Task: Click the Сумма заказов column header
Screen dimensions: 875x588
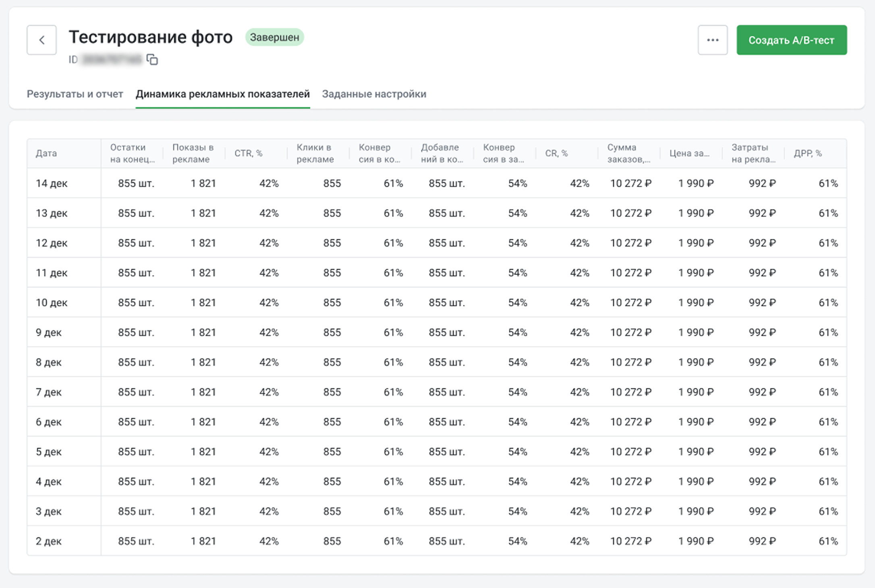Action: [x=628, y=153]
